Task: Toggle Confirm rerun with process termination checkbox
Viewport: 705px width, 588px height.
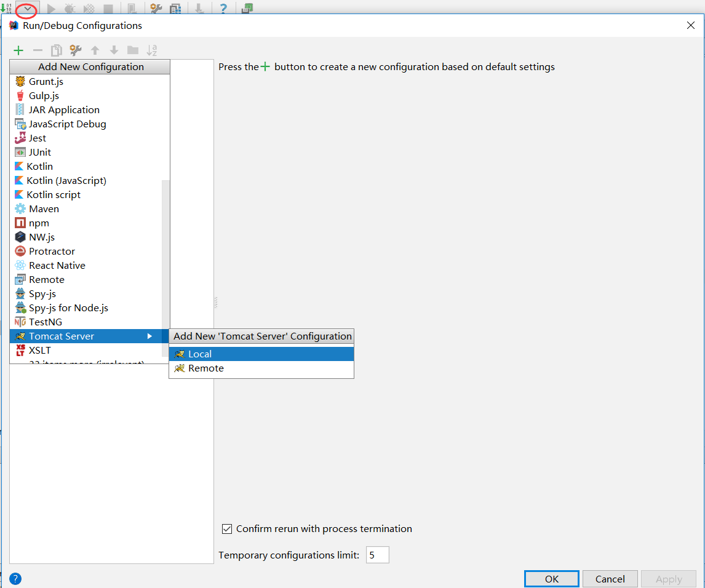Action: 227,529
